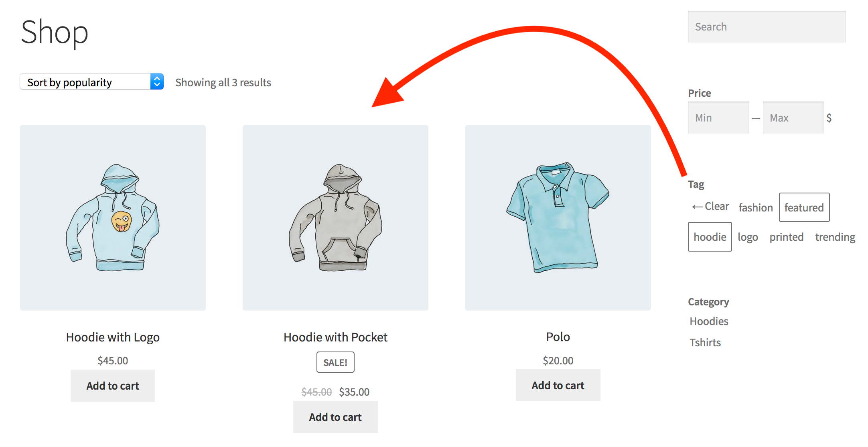Filter by the printed tag

786,237
